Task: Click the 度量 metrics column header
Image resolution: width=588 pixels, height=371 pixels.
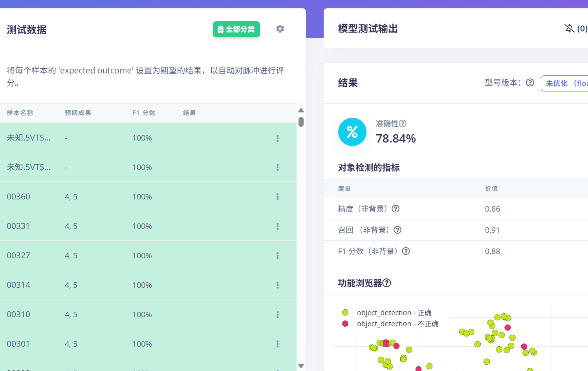Action: point(344,189)
